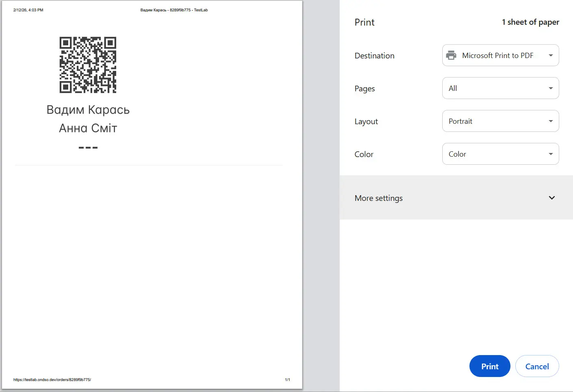Image resolution: width=573 pixels, height=392 pixels.
Task: Click the page header title with TestLab
Action: [x=174, y=10]
